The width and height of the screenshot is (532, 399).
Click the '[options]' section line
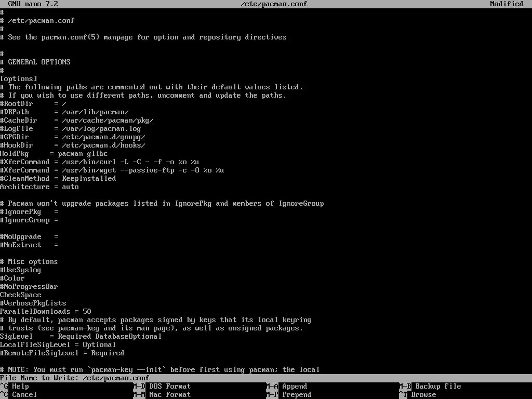[19, 79]
